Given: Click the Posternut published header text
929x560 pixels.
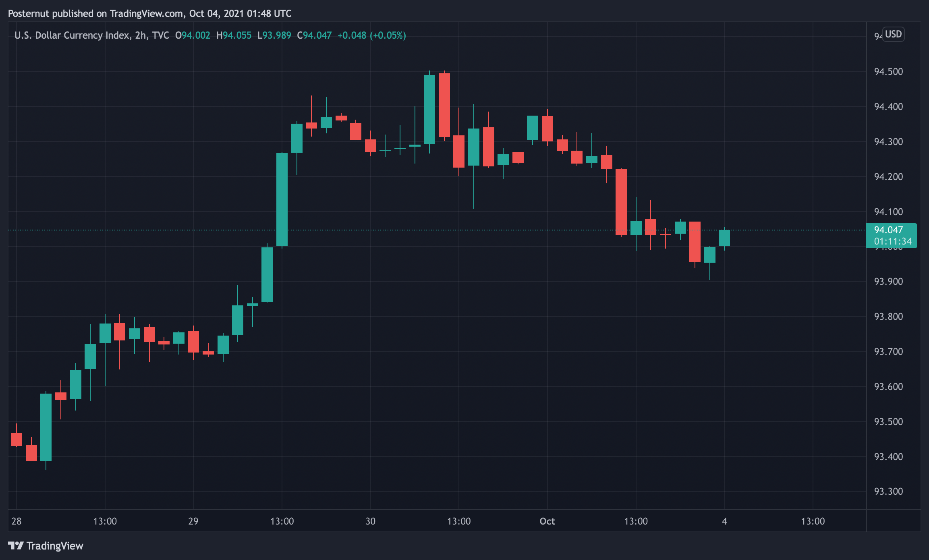Looking at the screenshot, I should (149, 14).
